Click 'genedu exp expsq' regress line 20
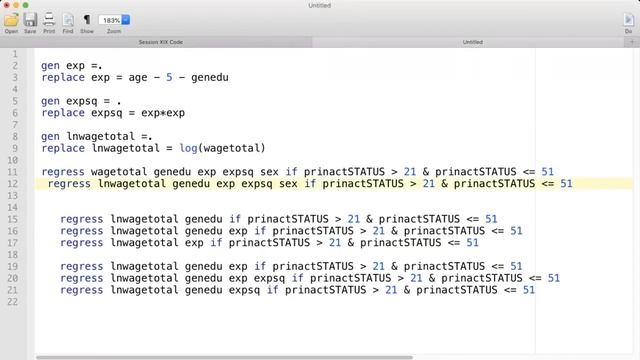The height and width of the screenshot is (360, 640). click(310, 278)
